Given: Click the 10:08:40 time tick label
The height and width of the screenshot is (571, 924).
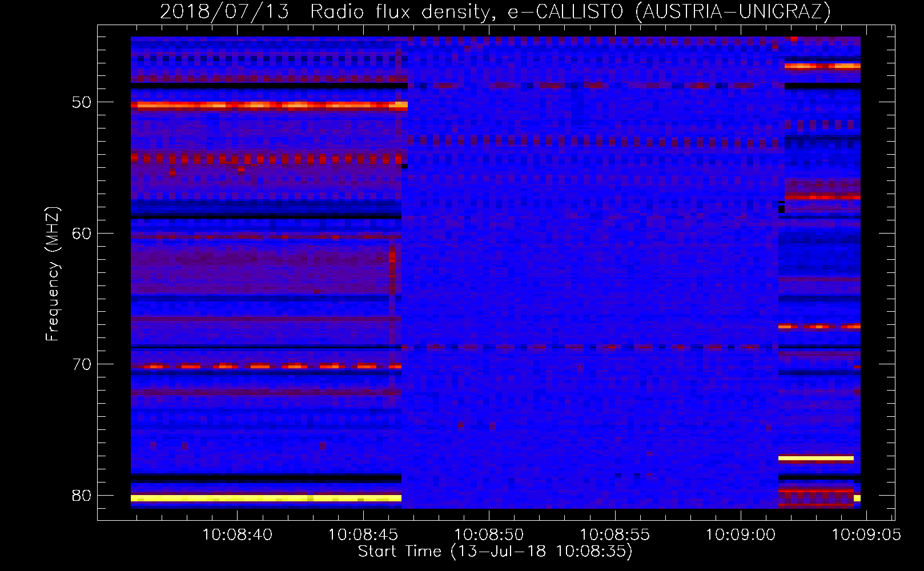Looking at the screenshot, I should [238, 535].
